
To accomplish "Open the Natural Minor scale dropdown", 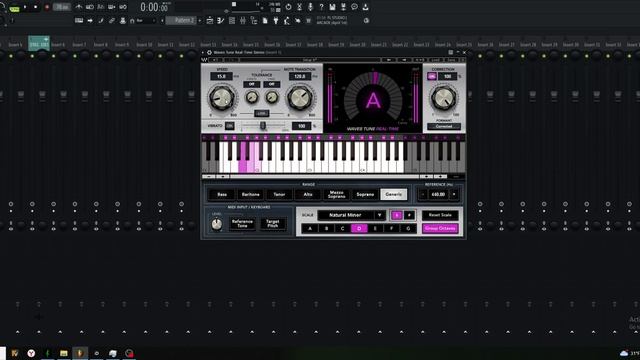I will [352, 215].
